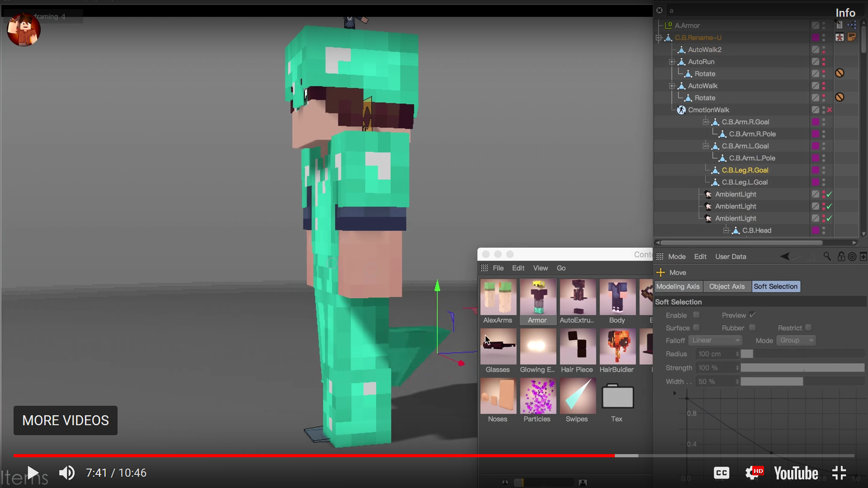Open the Glasses preset icon
Viewport: 868px width, 488px height.
coord(498,347)
